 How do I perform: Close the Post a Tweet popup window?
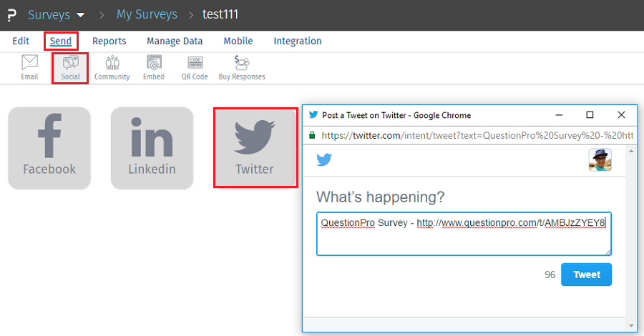[621, 115]
